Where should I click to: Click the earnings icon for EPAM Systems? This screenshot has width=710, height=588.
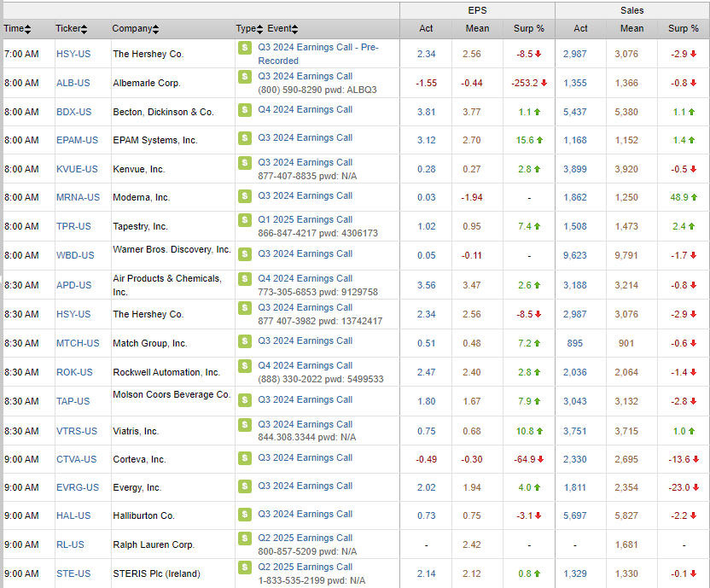click(x=245, y=139)
